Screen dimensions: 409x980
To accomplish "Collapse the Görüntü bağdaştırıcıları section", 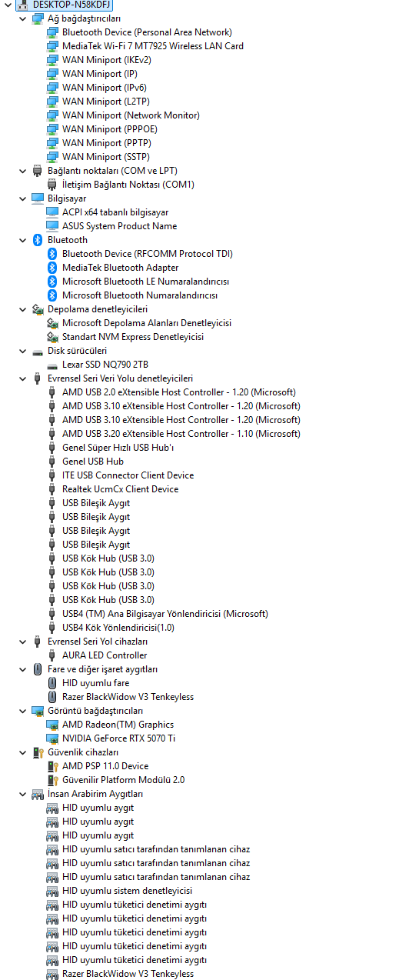I will pyautogui.click(x=22, y=711).
